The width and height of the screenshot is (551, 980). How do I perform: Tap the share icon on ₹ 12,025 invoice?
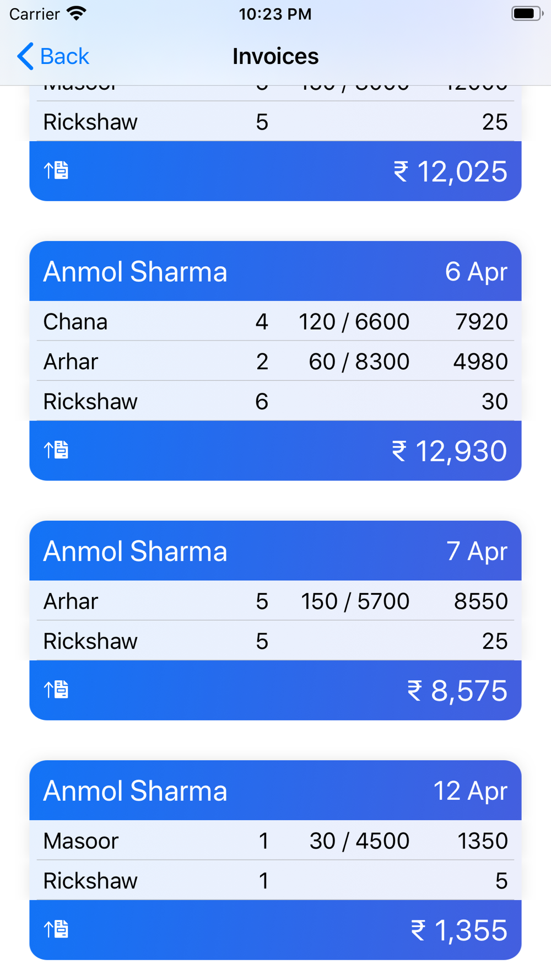[x=56, y=170]
